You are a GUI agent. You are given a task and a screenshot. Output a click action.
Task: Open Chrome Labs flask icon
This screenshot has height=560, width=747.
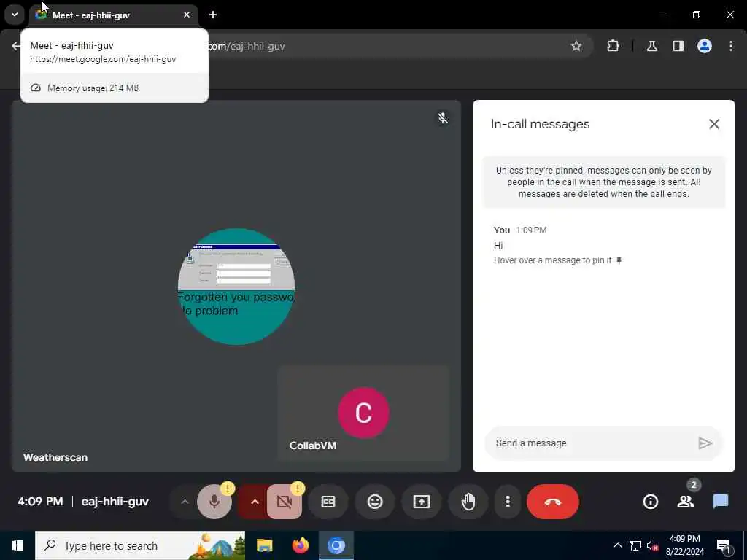pos(651,46)
